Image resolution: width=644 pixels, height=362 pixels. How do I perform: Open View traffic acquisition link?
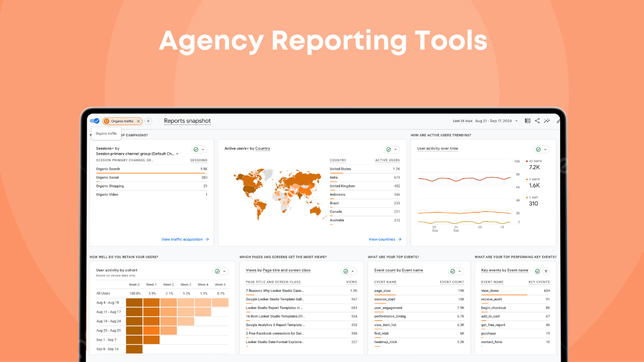pos(185,239)
